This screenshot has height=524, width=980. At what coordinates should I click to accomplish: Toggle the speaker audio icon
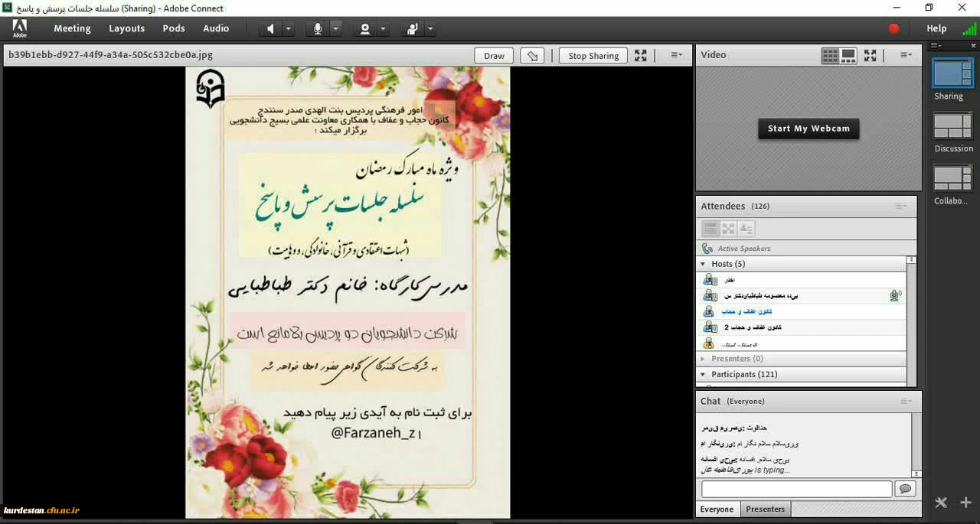pyautogui.click(x=270, y=29)
